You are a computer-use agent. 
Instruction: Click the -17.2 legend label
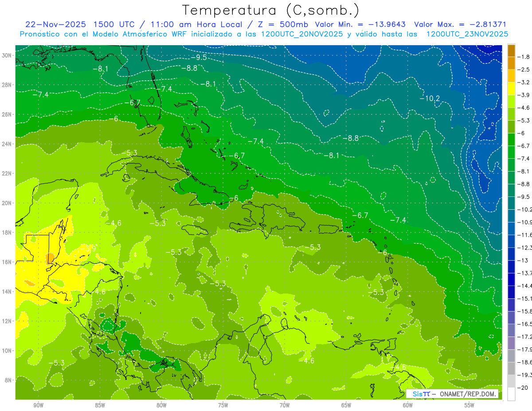coord(524,337)
